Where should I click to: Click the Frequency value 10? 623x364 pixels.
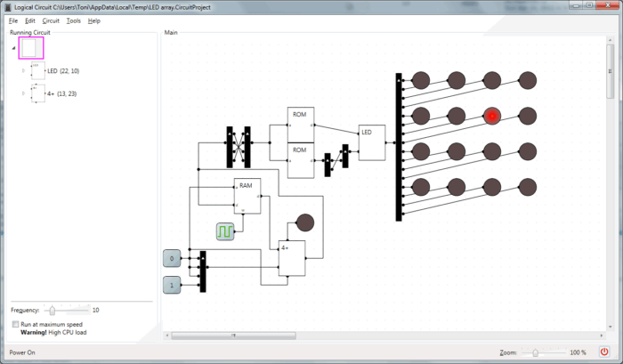coord(96,310)
